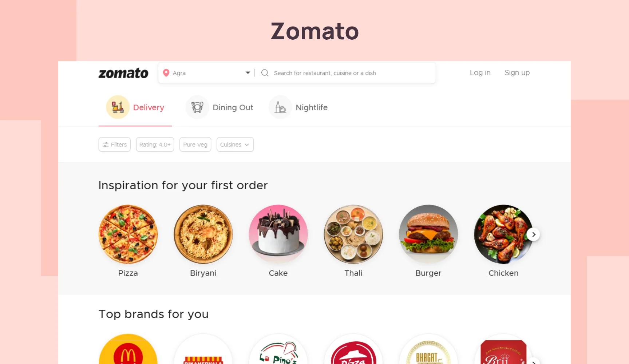Viewport: 629px width, 364px height.
Task: Click the zomato logo
Action: 123,73
